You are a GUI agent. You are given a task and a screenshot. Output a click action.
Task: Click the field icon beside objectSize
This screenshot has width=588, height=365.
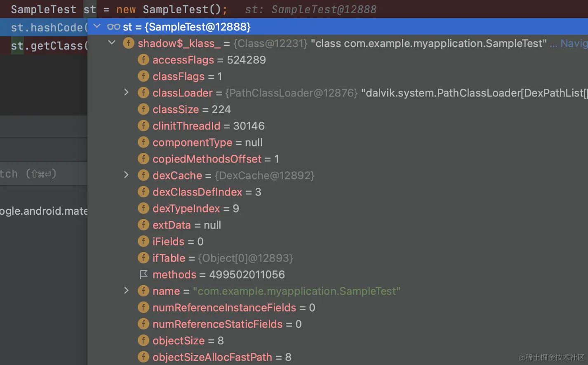[x=143, y=340]
